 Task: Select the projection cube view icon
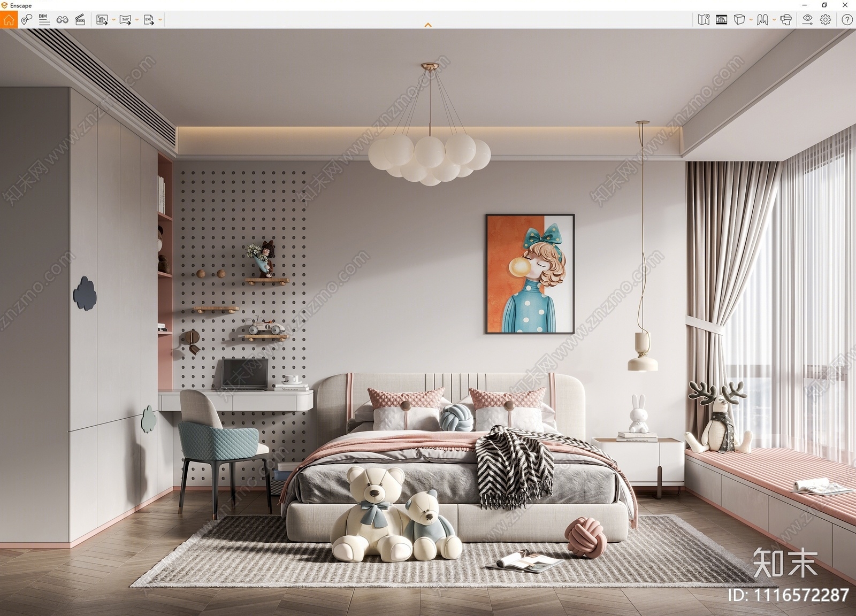(x=739, y=20)
